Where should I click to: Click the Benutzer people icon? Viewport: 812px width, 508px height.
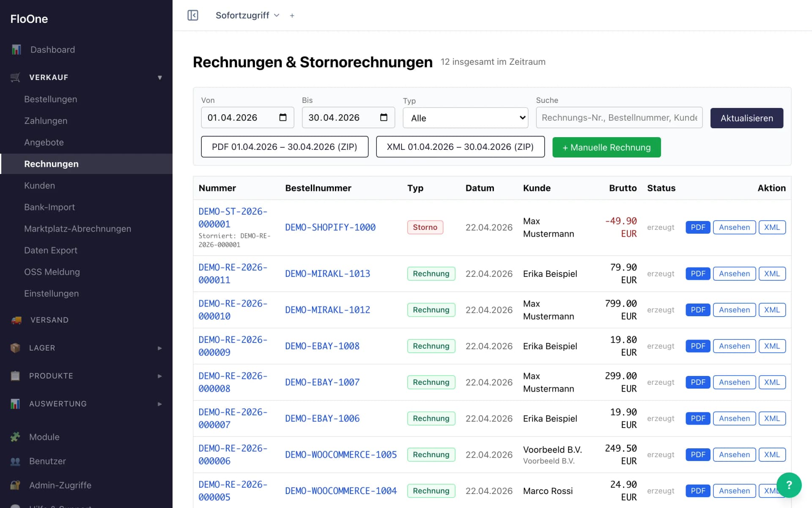(x=15, y=461)
